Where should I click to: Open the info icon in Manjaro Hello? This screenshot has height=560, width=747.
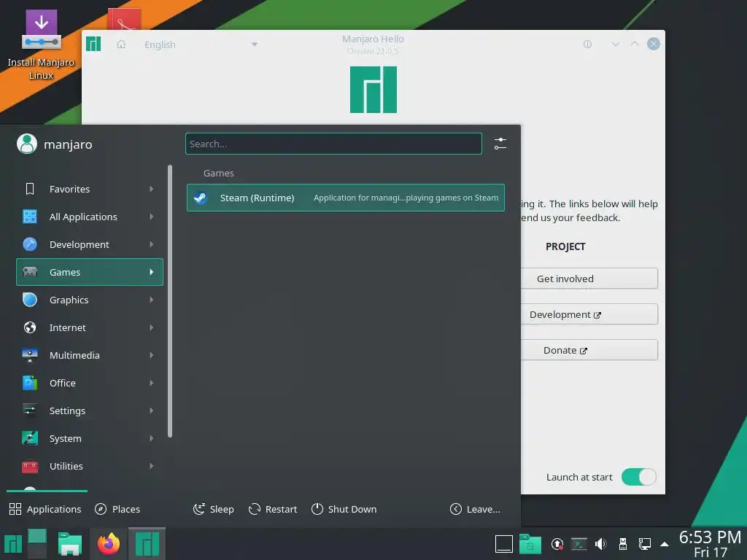pyautogui.click(x=587, y=44)
